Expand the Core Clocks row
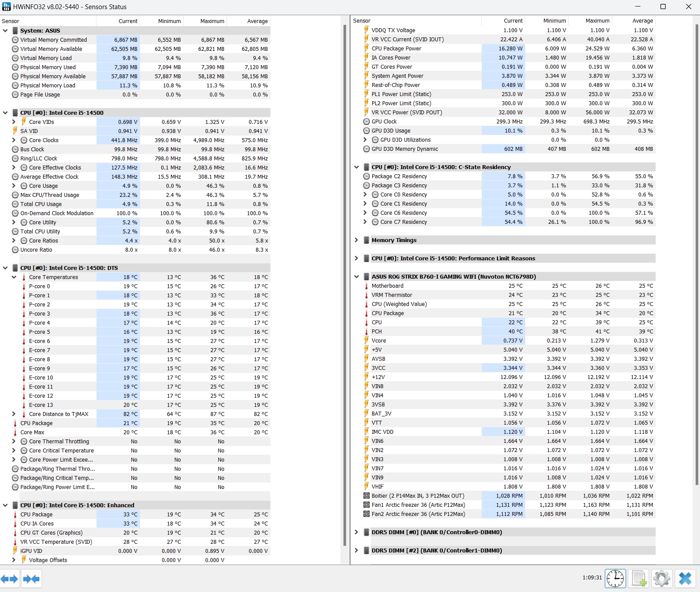 13,140
